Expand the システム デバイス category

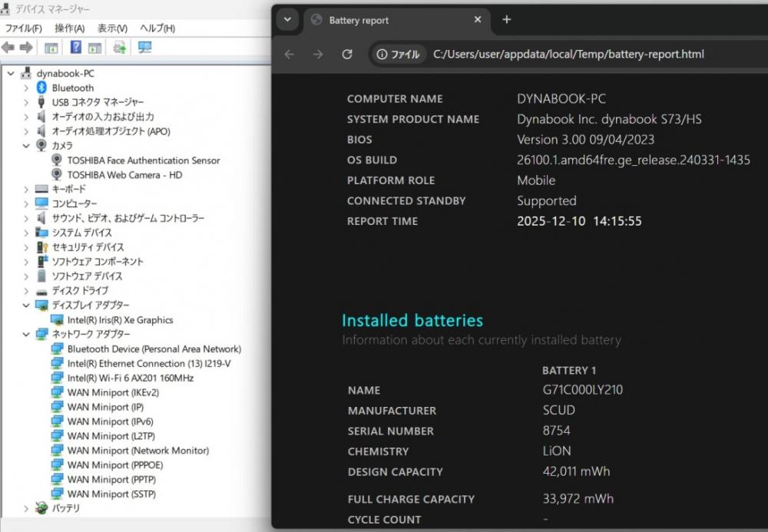26,233
